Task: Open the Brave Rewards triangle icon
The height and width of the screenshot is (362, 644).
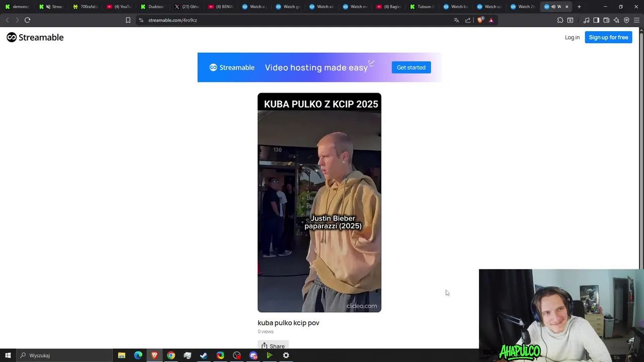Action: pyautogui.click(x=491, y=20)
